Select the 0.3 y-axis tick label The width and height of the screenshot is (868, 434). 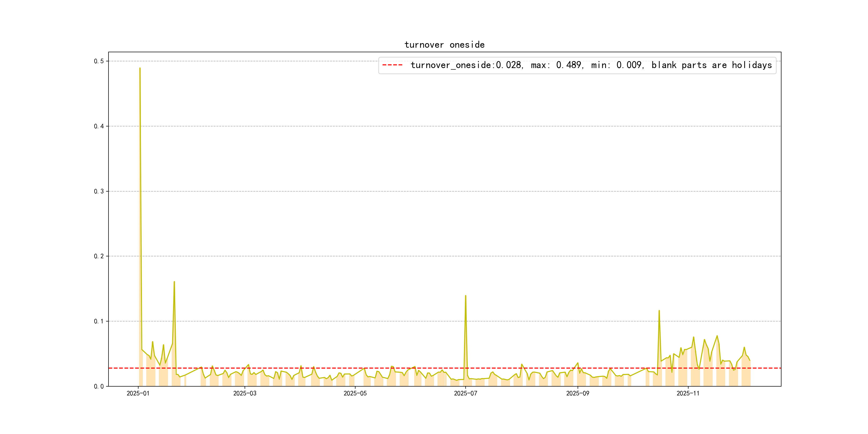click(98, 191)
